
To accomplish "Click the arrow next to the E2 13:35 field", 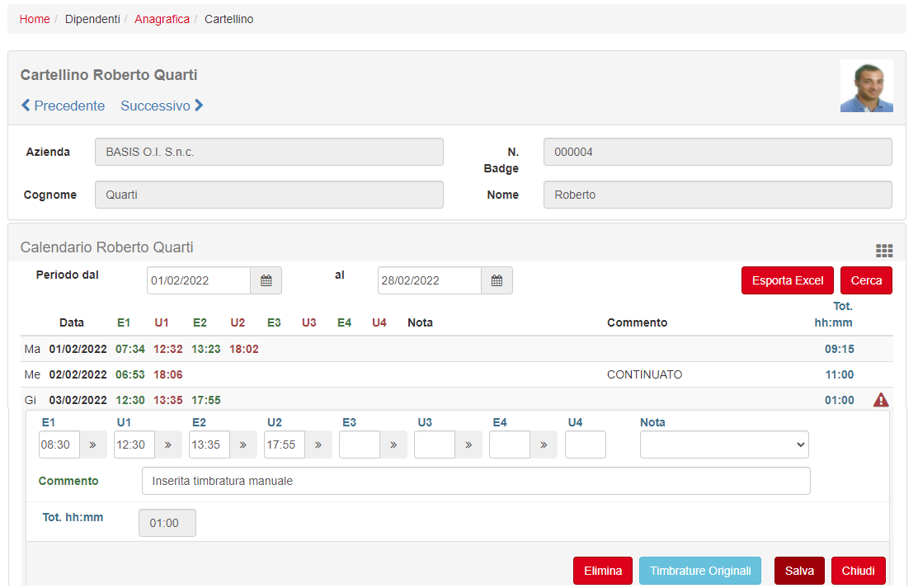I will pyautogui.click(x=243, y=444).
